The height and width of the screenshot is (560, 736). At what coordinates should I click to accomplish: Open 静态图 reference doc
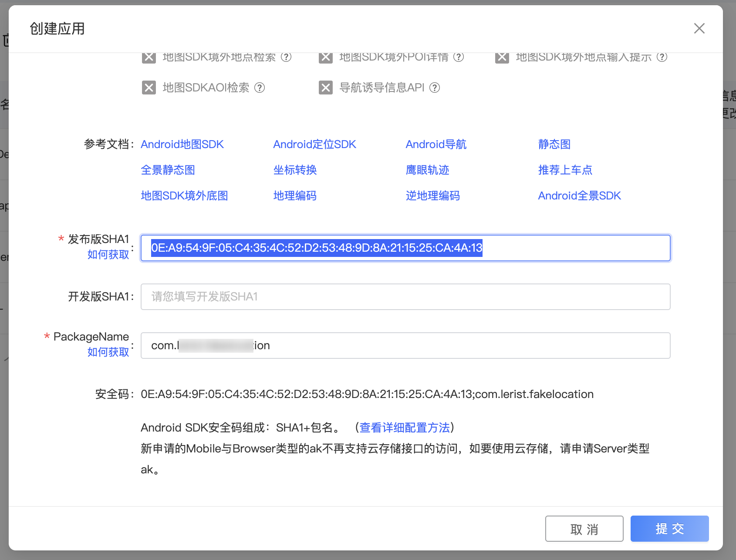(x=554, y=144)
